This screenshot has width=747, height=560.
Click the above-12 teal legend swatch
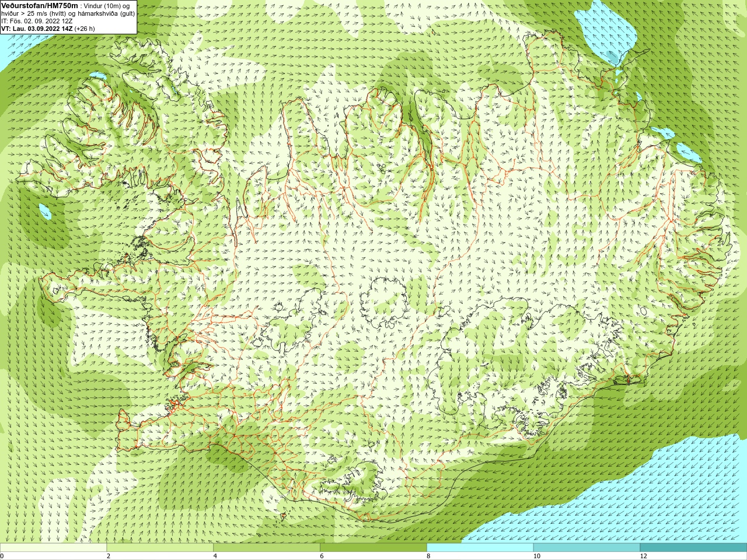[693, 548]
